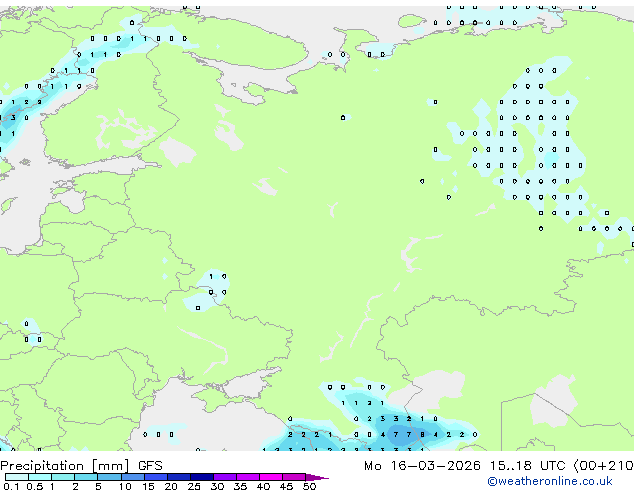Click the 25–30 mm legend color box
The height and width of the screenshot is (490, 634).
[x=202, y=477]
